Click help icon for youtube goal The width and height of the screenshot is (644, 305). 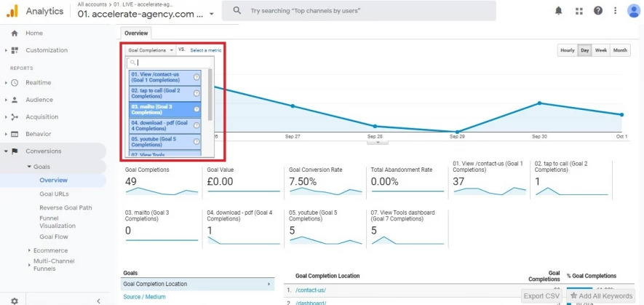(x=196, y=141)
